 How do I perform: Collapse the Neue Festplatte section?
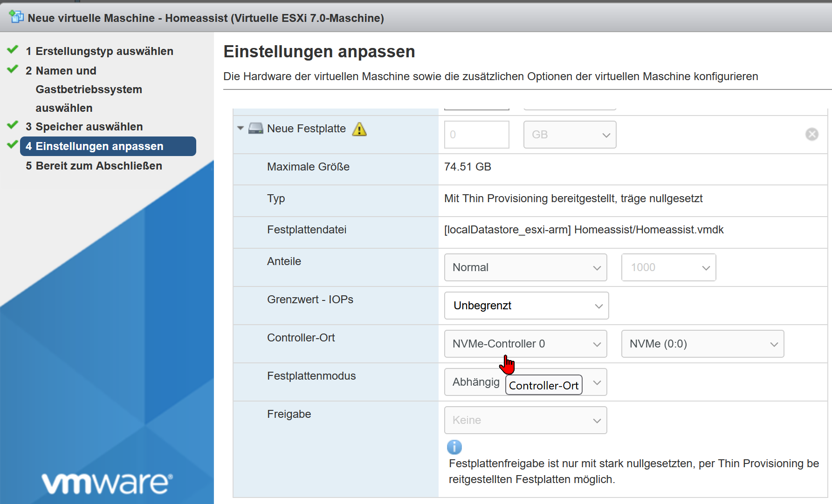point(241,128)
